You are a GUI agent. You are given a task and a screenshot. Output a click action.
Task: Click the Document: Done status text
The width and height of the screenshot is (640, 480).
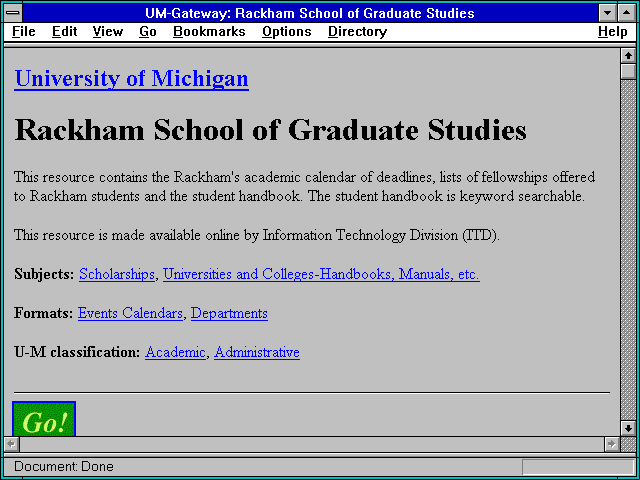pos(64,466)
